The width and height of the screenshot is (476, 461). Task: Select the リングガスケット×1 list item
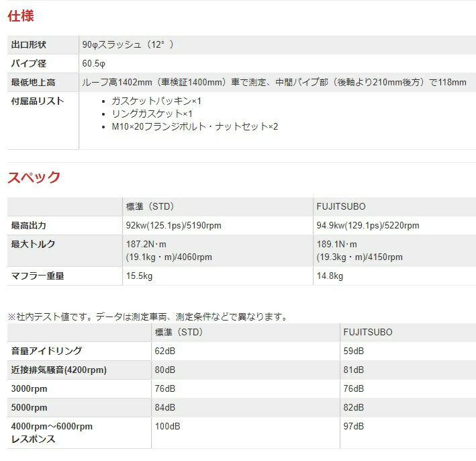pyautogui.click(x=152, y=114)
